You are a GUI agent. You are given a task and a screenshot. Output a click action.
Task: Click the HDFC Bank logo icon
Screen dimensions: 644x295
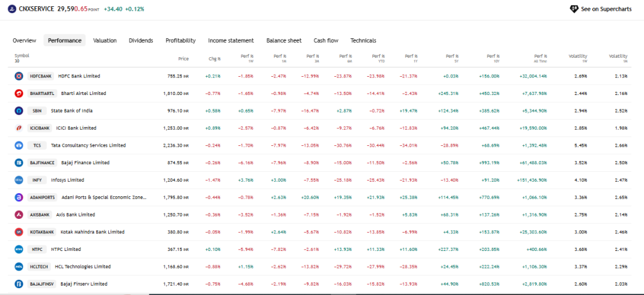[x=19, y=76]
